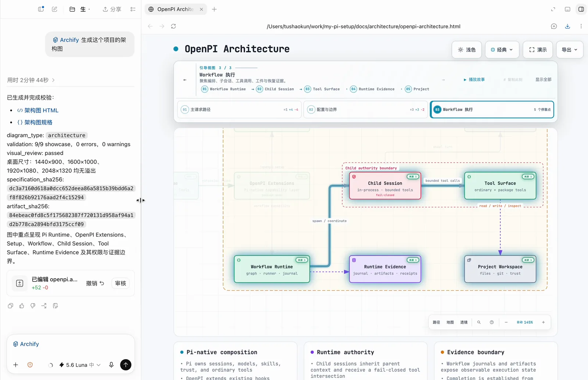Image resolution: width=588 pixels, height=380 pixels.
Task: Start a new chat with compose icon
Action: (54, 9)
